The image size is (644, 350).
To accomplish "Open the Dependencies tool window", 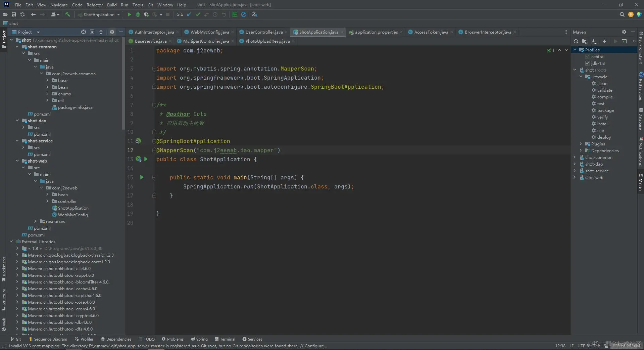I will pyautogui.click(x=116, y=339).
